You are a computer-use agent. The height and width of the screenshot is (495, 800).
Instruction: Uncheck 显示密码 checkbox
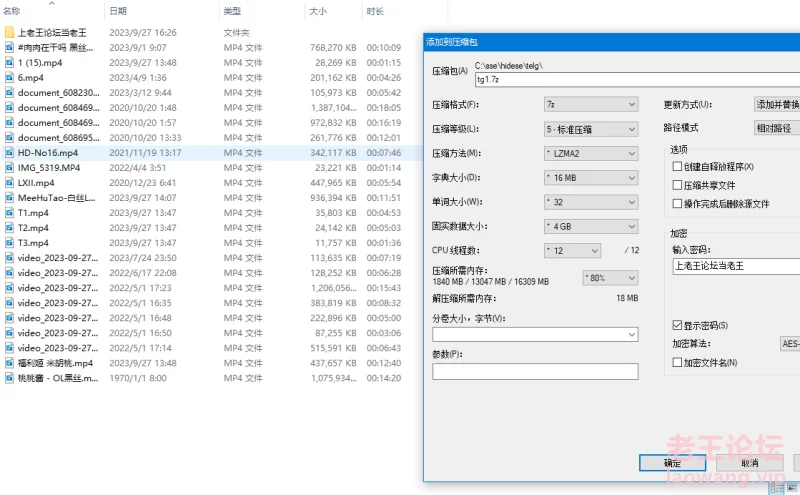coord(677,325)
